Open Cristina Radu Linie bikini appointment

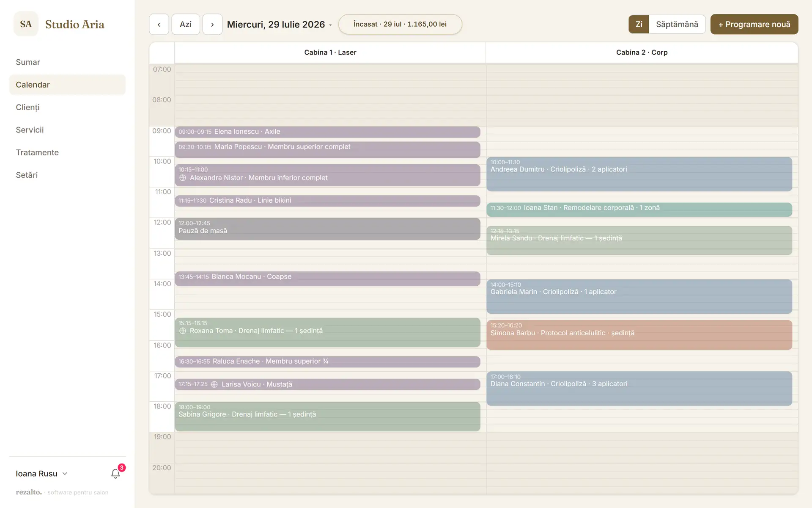pos(327,201)
